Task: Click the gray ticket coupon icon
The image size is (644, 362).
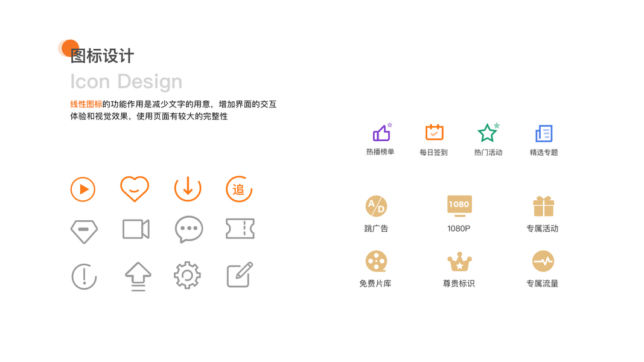Action: click(240, 229)
